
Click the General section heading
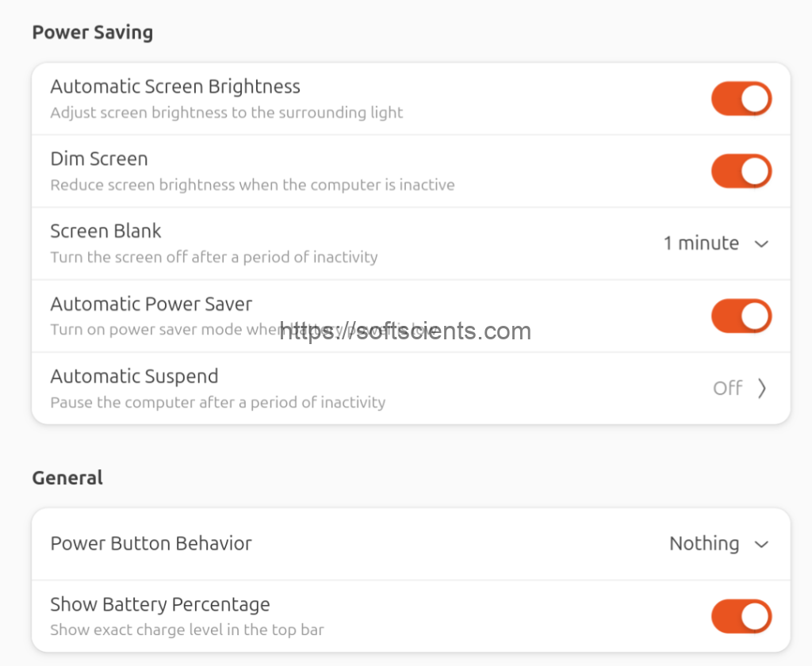point(67,478)
